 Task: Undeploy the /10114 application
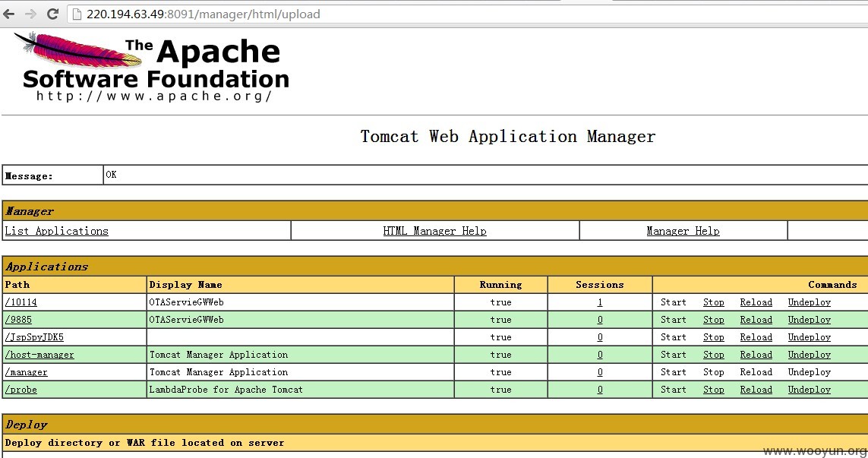pos(810,302)
